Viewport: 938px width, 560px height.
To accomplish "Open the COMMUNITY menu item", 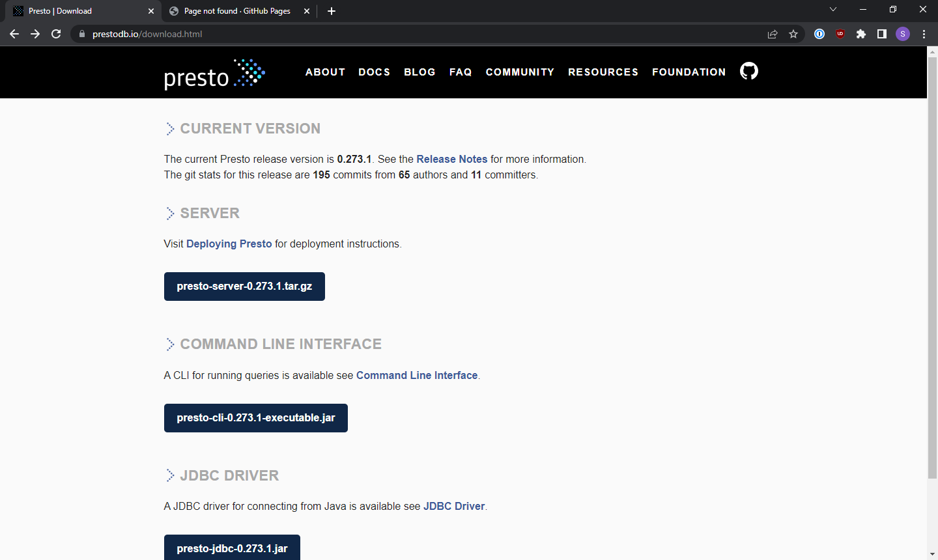I will pyautogui.click(x=520, y=72).
